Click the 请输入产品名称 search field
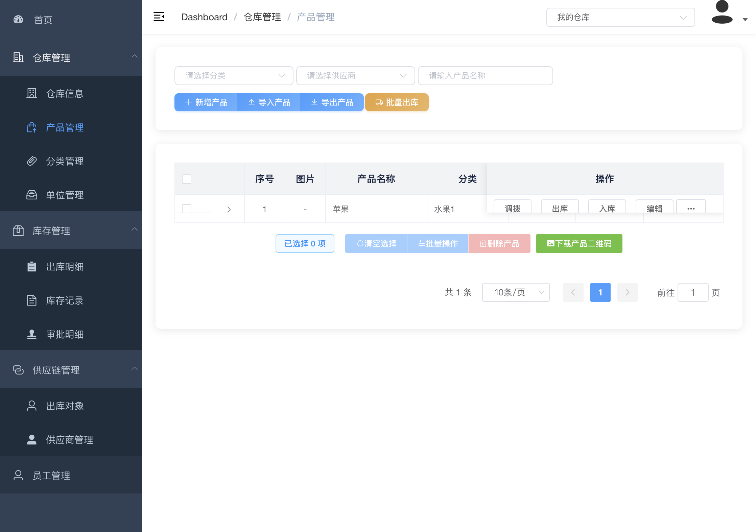Image resolution: width=756 pixels, height=532 pixels. point(485,76)
